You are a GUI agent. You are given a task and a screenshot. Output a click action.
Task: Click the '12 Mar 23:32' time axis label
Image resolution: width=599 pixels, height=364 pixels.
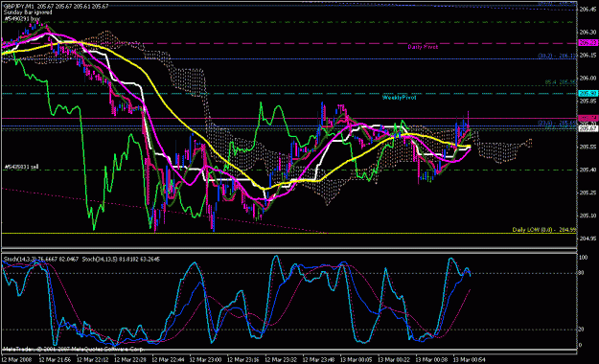click(281, 360)
